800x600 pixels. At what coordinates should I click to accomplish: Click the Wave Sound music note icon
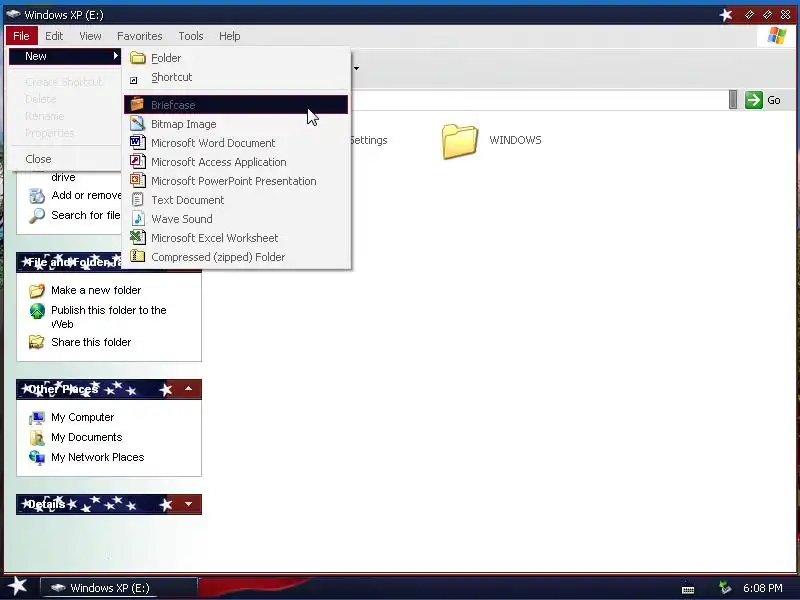tap(137, 218)
